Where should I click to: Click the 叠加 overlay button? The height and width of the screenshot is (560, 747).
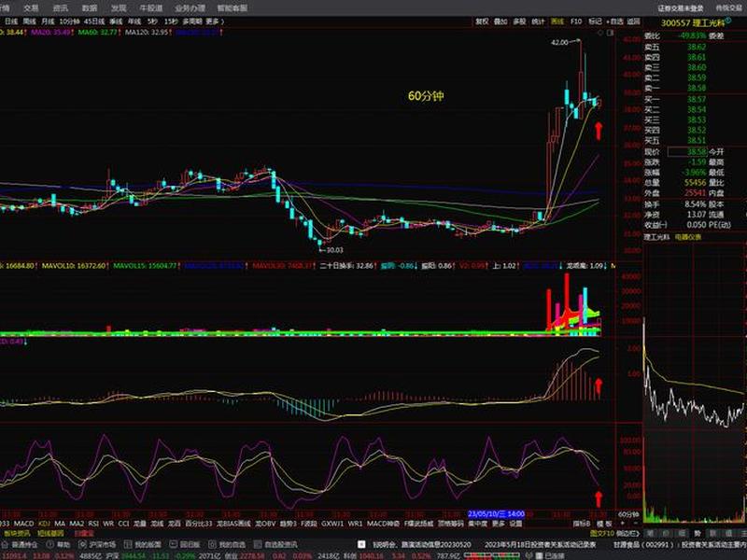click(500, 21)
